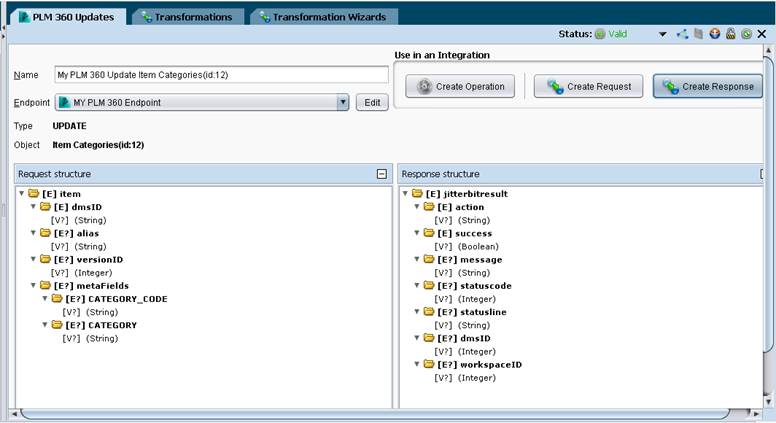Collapse the CATEGORY node arrow
Image resolution: width=776 pixels, height=423 pixels.
tap(45, 325)
